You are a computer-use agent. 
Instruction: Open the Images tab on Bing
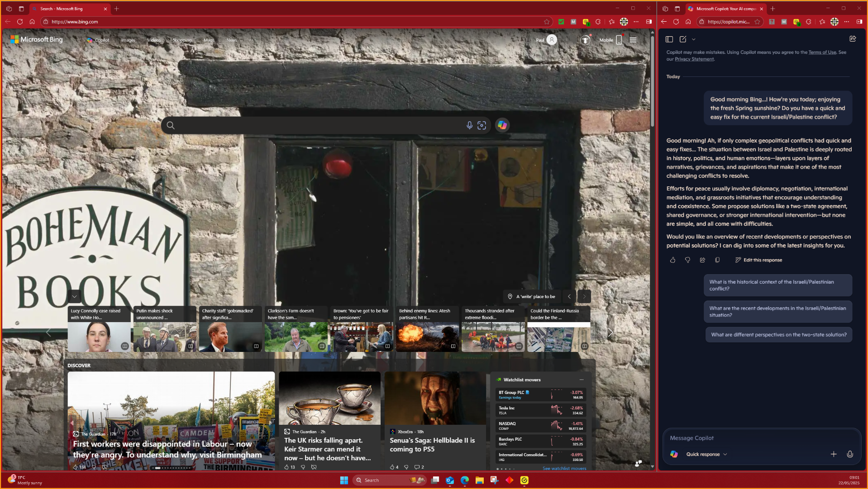click(128, 40)
